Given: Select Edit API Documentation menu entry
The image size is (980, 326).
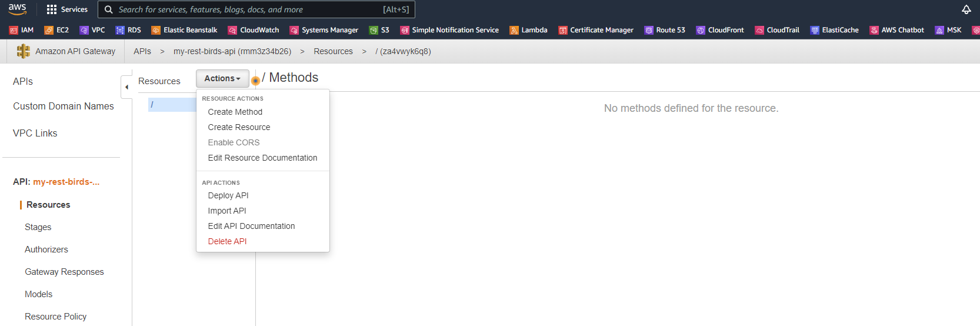Looking at the screenshot, I should pos(251,226).
